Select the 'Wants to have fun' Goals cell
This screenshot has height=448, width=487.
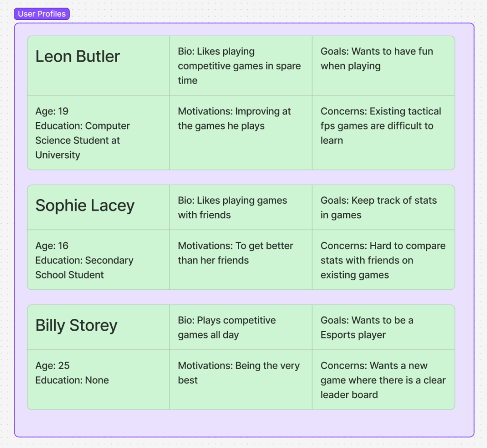point(383,66)
